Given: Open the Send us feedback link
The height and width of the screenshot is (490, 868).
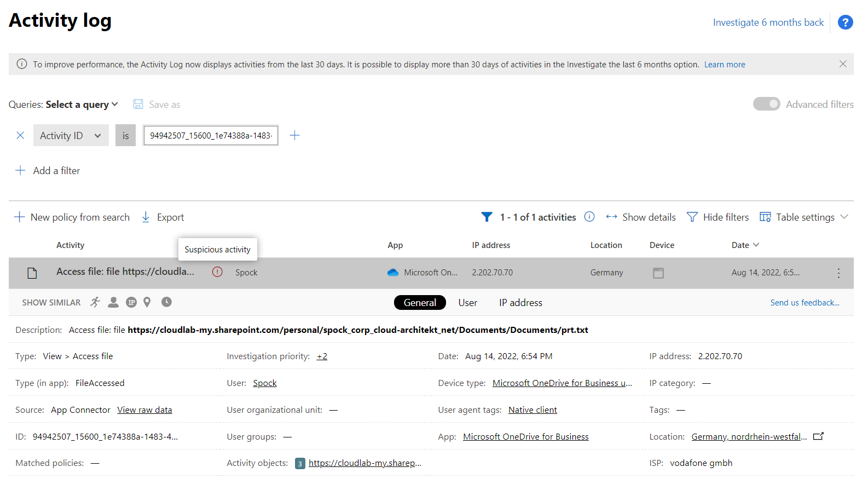Looking at the screenshot, I should 805,302.
